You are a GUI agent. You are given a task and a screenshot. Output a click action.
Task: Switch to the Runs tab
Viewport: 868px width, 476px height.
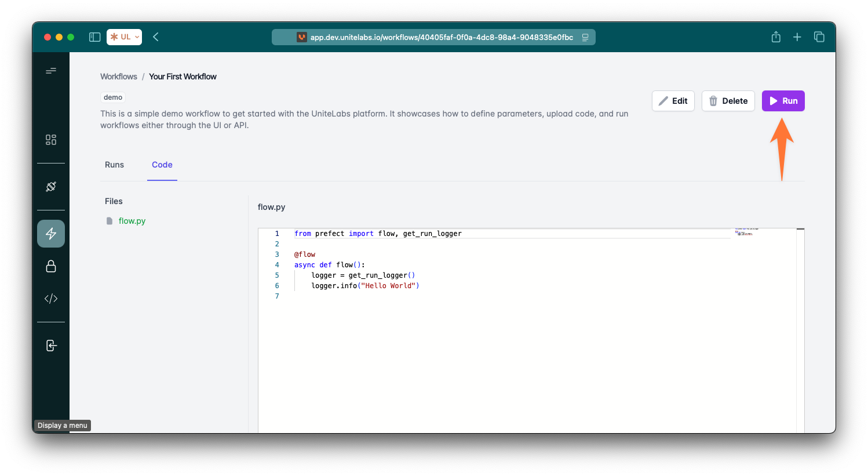pyautogui.click(x=114, y=165)
